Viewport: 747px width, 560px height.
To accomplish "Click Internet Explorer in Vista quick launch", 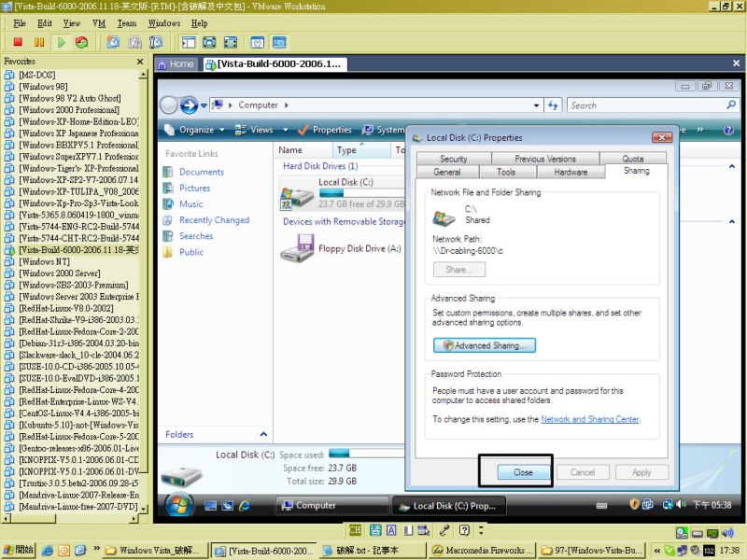I will [245, 505].
